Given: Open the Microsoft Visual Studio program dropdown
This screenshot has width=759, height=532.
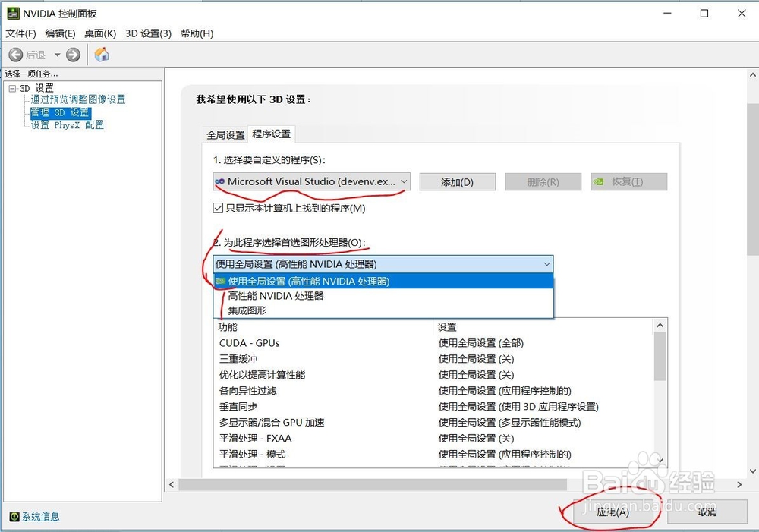Looking at the screenshot, I should [x=312, y=181].
